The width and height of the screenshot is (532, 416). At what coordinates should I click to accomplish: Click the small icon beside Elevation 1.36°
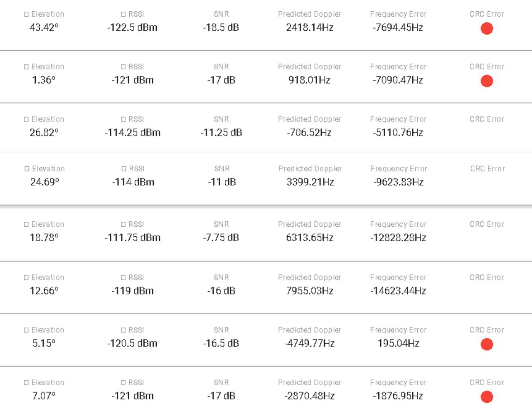click(26, 67)
